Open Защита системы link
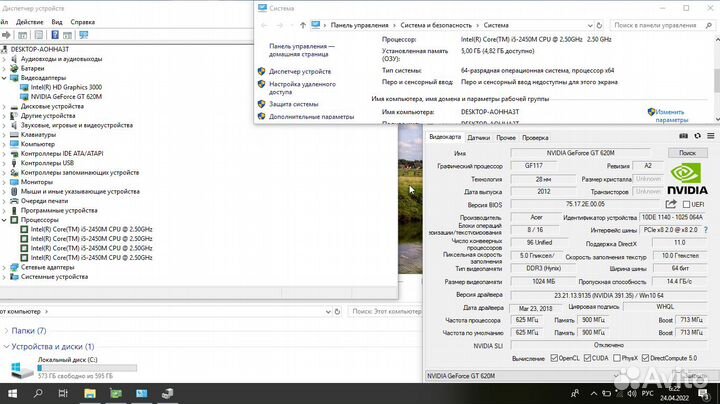Viewport: 720px width, 404px height. pyautogui.click(x=293, y=104)
